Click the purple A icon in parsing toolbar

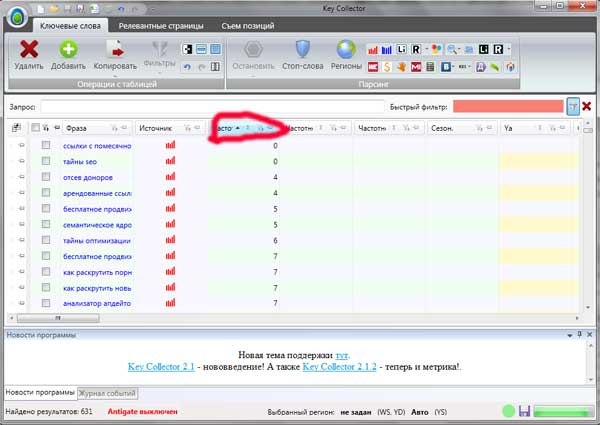(481, 67)
